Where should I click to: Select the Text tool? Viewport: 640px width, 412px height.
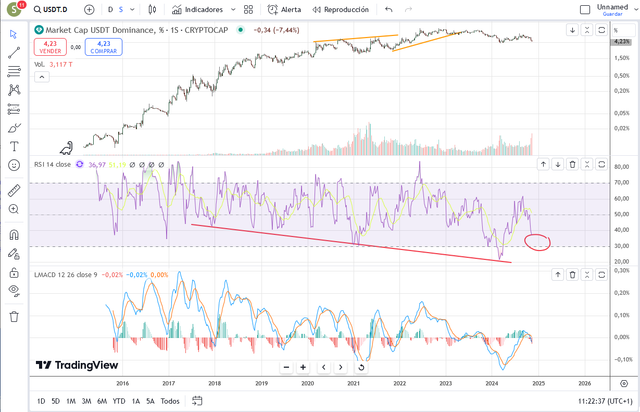tap(14, 146)
